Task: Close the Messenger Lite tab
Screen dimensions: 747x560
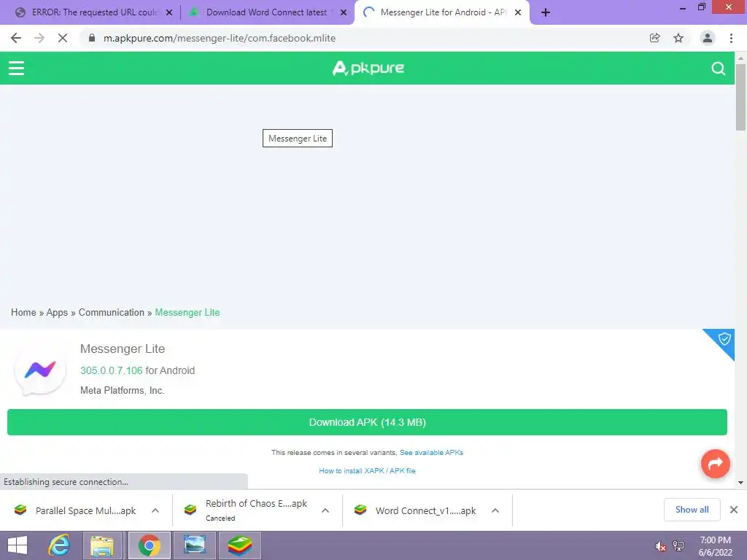Action: (518, 12)
